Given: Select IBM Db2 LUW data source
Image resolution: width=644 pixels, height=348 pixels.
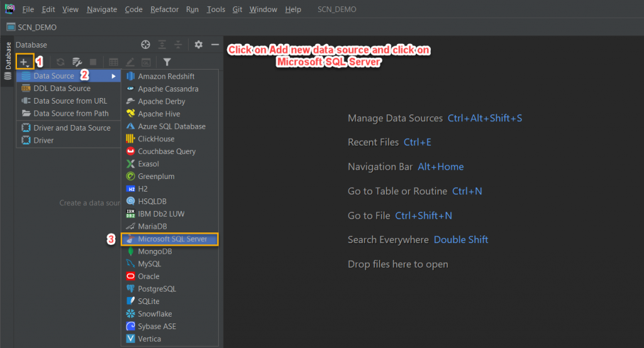Looking at the screenshot, I should (170, 214).
